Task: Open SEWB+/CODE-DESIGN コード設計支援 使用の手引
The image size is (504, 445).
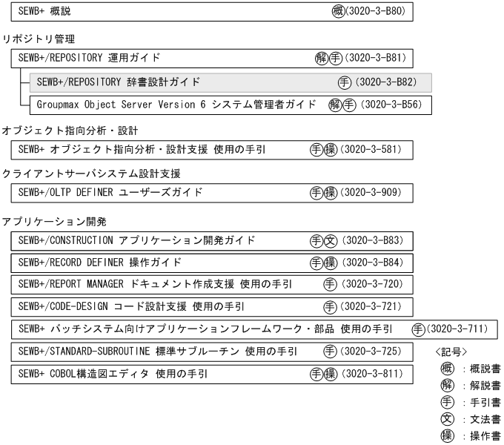Action: coord(212,307)
